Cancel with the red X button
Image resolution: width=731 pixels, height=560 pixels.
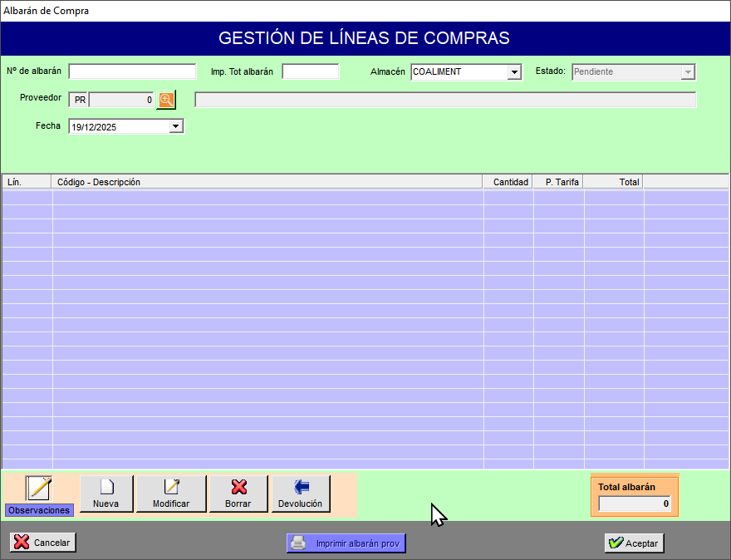coord(42,543)
